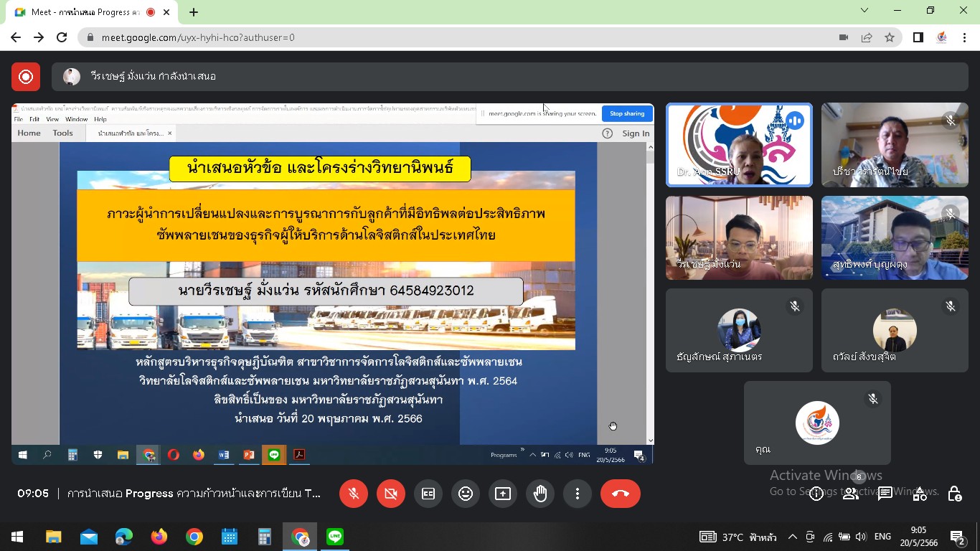The image size is (980, 551).
Task: Select the Dr. Ann SSRU video tile
Action: 739,145
